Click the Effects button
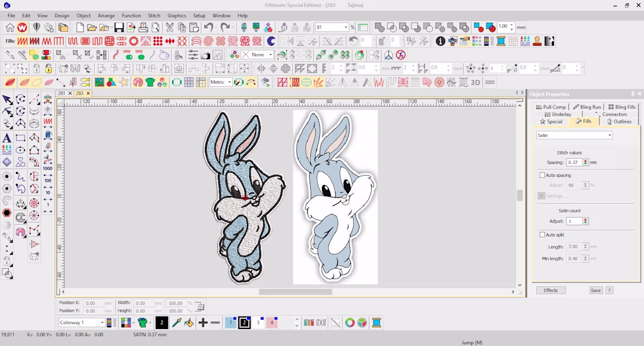Screen dimensions: 644x346 pyautogui.click(x=551, y=290)
